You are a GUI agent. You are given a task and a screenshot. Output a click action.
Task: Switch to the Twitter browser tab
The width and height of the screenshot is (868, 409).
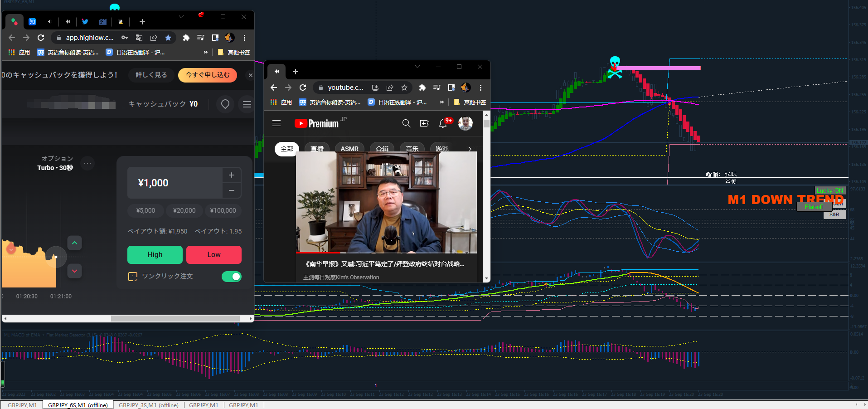(85, 21)
